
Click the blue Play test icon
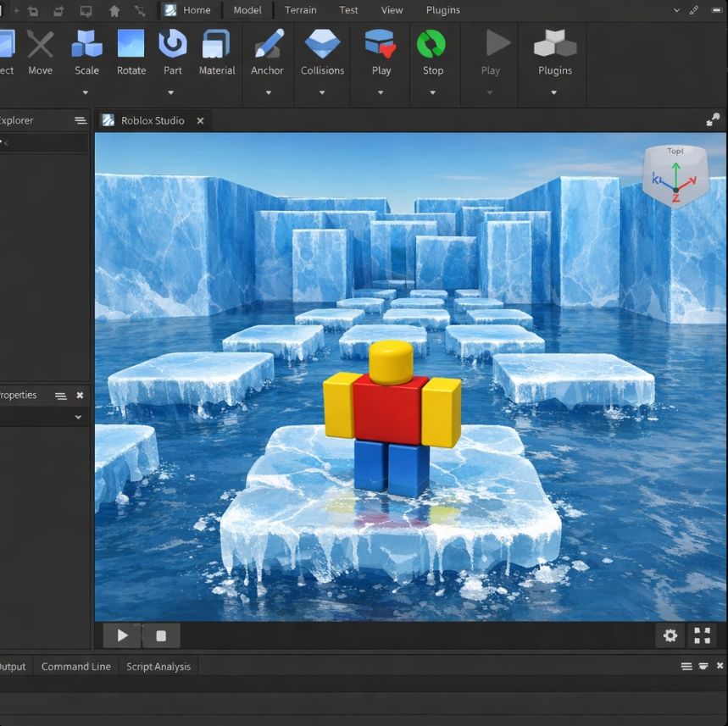coord(381,44)
